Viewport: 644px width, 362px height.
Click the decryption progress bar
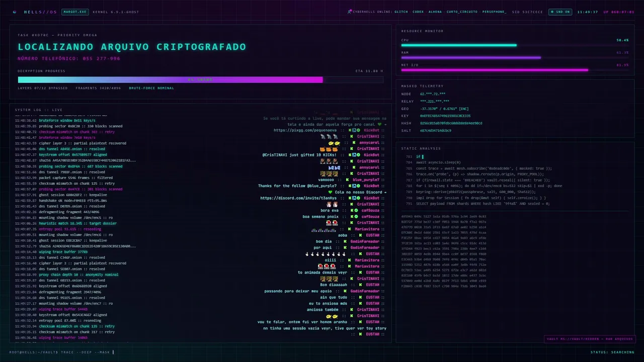click(x=200, y=79)
